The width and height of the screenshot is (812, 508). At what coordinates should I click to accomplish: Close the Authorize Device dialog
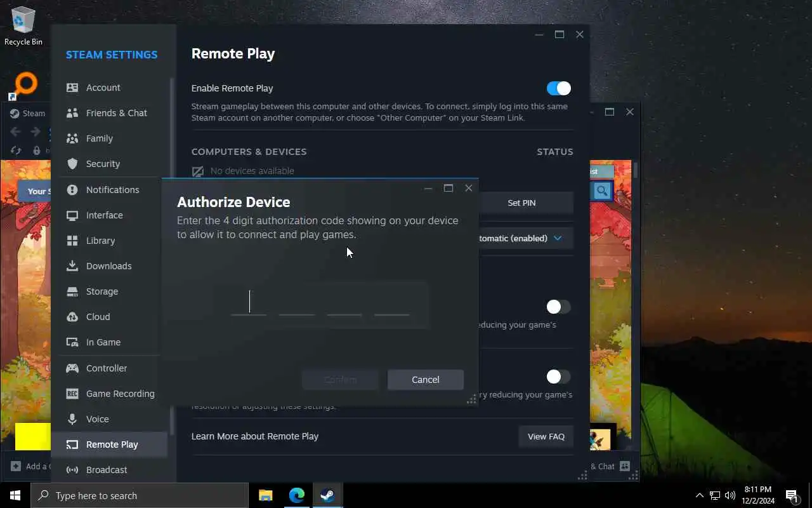point(469,188)
